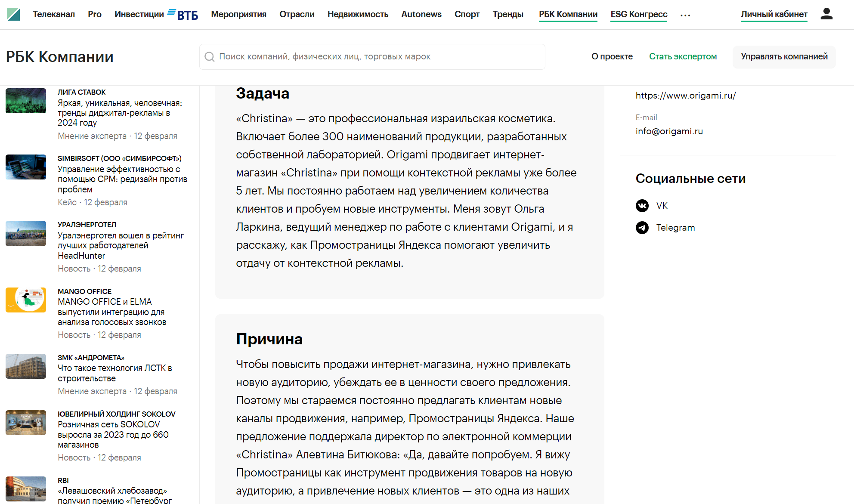Click the RBC green logo icon
854x504 pixels.
point(13,14)
